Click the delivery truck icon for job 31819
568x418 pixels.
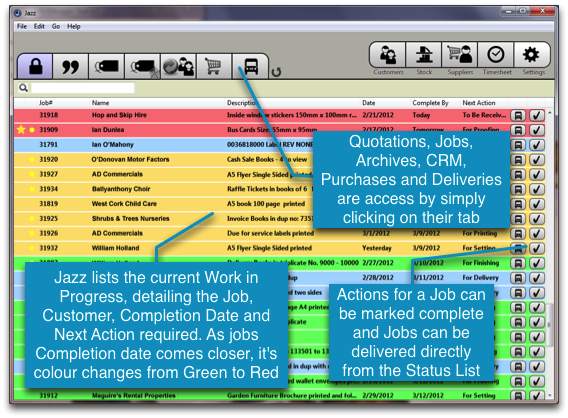click(518, 204)
